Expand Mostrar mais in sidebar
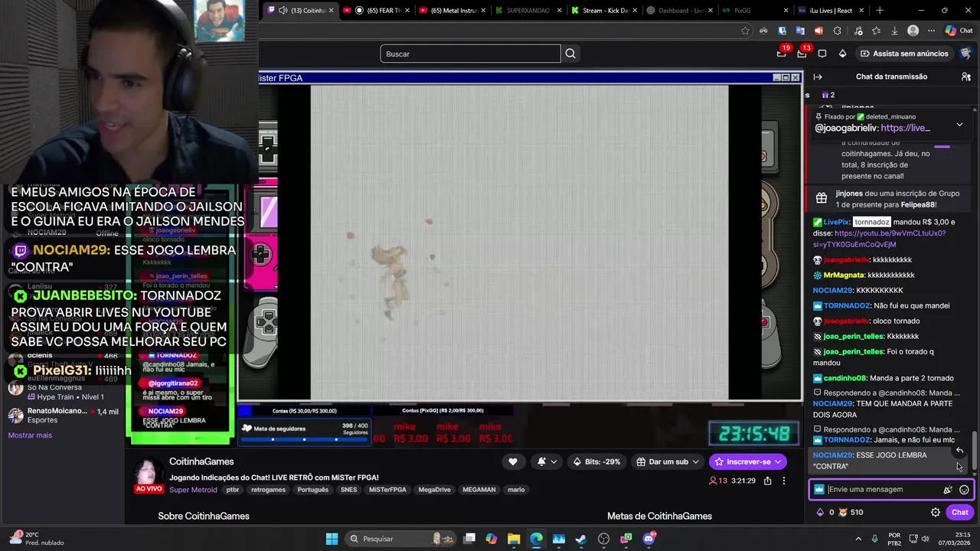The height and width of the screenshot is (551, 980). 30,435
